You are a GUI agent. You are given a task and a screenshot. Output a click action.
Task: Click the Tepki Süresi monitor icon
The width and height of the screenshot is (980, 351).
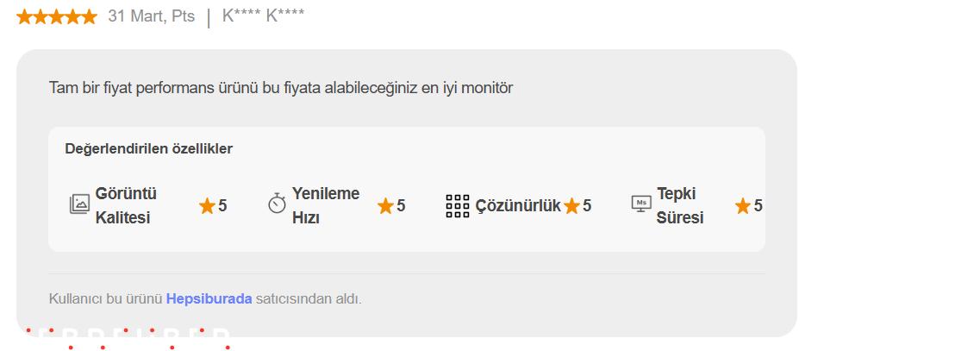pyautogui.click(x=641, y=204)
